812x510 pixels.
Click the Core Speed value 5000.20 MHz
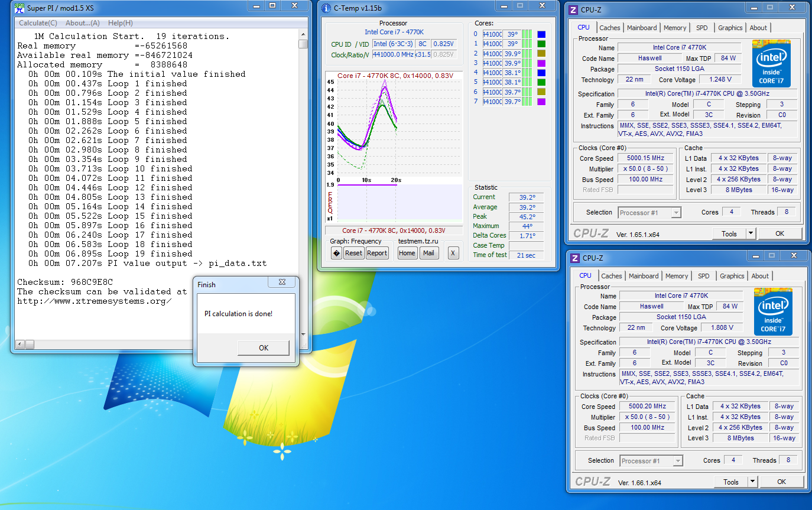tap(648, 407)
